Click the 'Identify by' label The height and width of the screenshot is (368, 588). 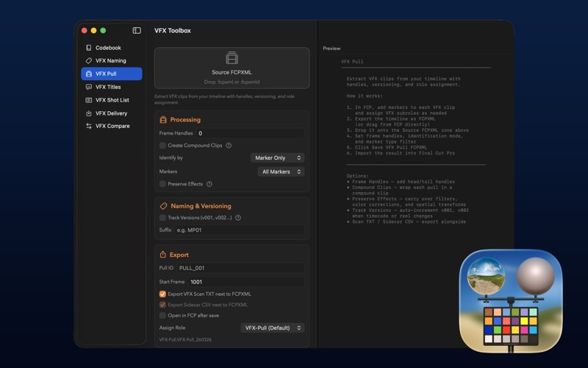171,158
